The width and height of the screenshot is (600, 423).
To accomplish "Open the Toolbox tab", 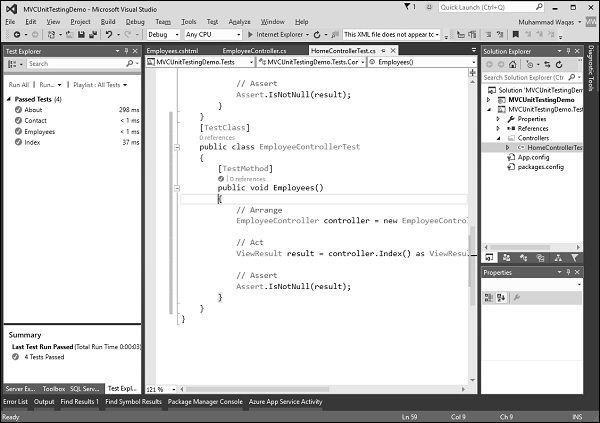I will [54, 389].
